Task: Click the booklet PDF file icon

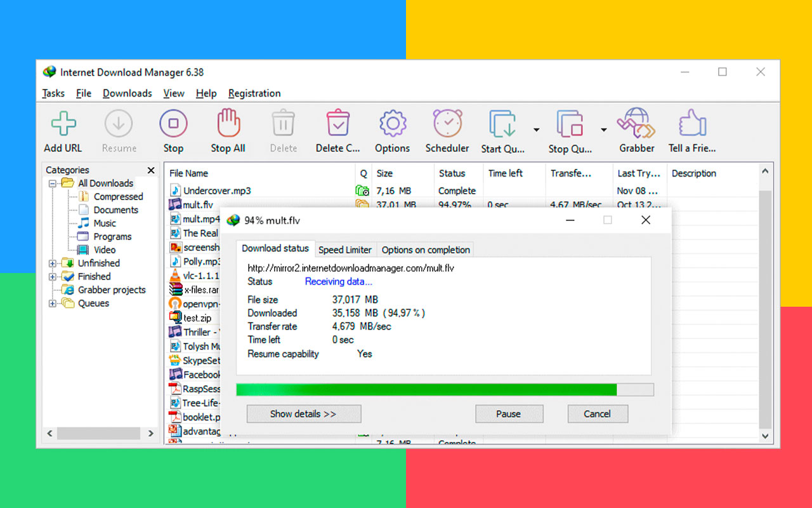Action: pyautogui.click(x=175, y=417)
